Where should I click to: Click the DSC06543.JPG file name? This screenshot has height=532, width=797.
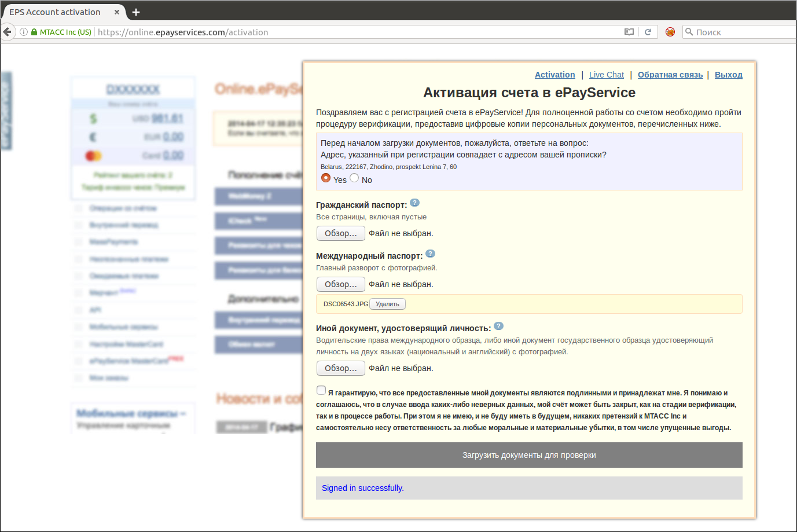point(346,304)
